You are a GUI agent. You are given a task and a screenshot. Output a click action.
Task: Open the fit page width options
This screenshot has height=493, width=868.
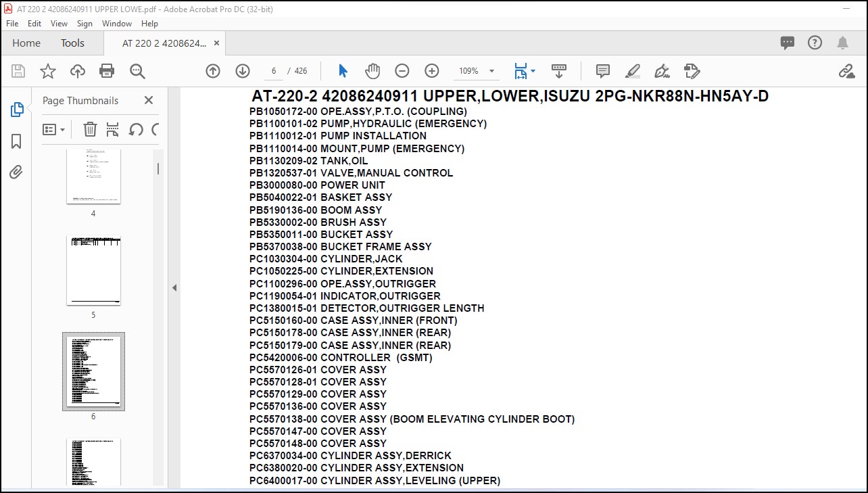pos(525,71)
